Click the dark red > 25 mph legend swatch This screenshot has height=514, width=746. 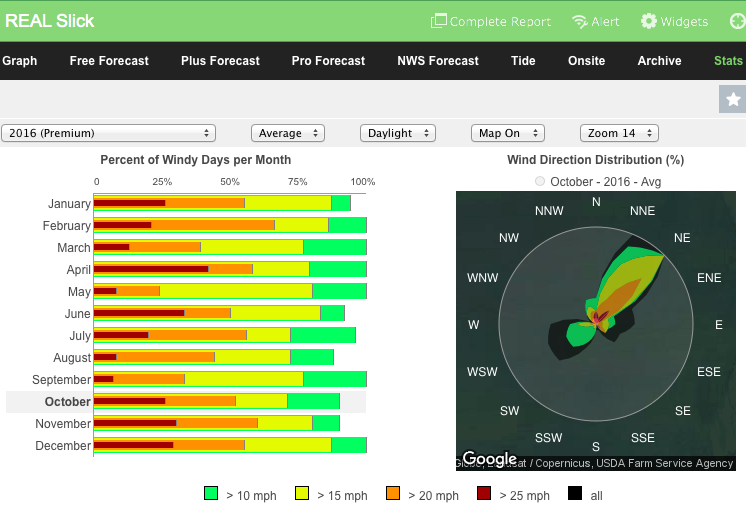click(x=484, y=493)
